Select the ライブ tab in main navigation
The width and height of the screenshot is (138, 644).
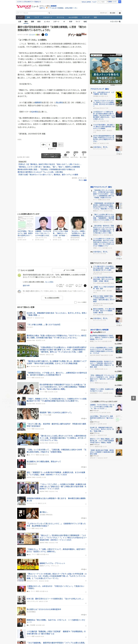[37, 17]
